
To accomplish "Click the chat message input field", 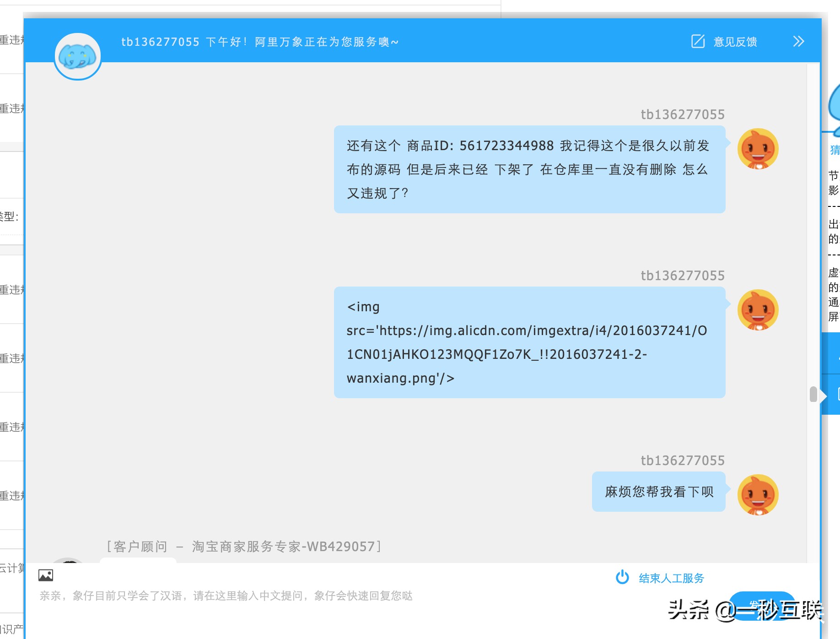I will (x=320, y=596).
